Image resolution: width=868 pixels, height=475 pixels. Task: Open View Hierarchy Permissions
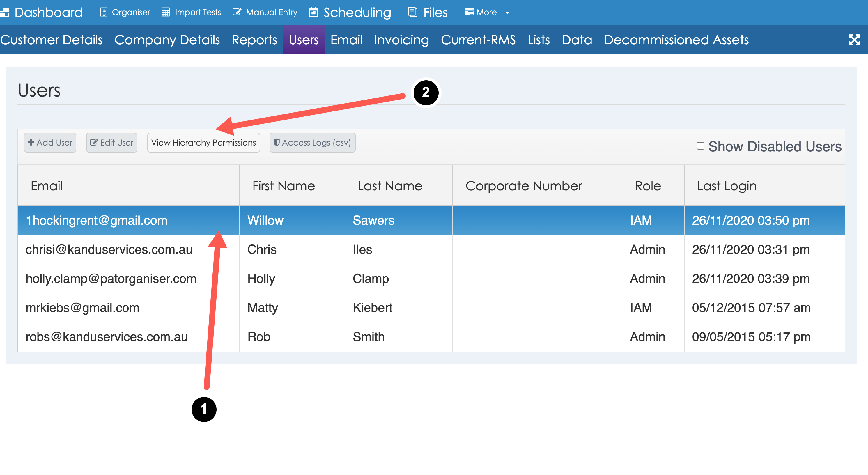coord(203,143)
